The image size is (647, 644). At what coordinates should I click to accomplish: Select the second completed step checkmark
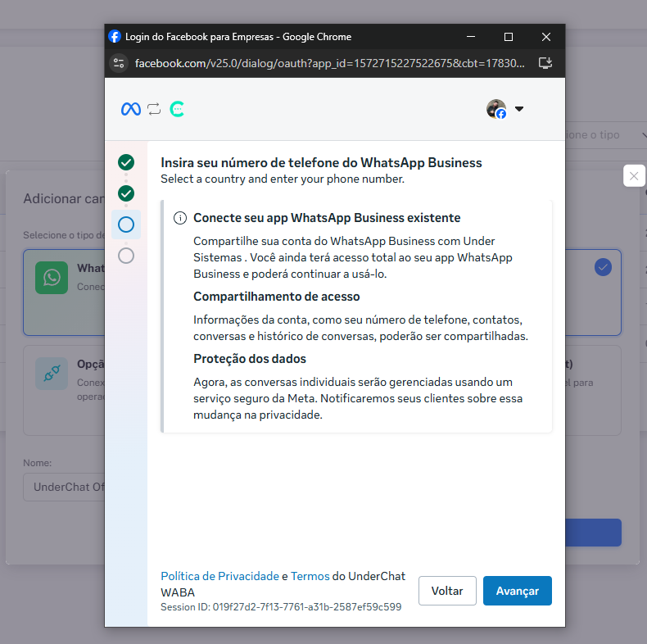click(x=126, y=193)
